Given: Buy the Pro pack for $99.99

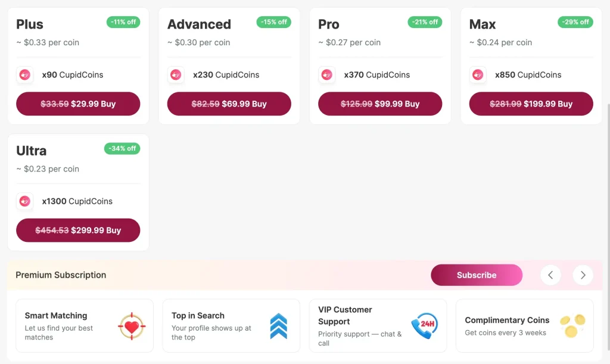Looking at the screenshot, I should click(x=380, y=104).
